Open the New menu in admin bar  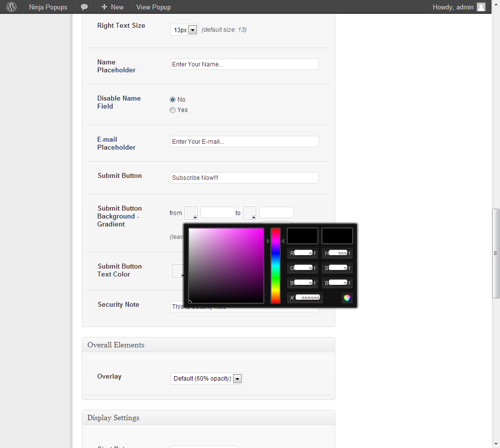click(112, 7)
